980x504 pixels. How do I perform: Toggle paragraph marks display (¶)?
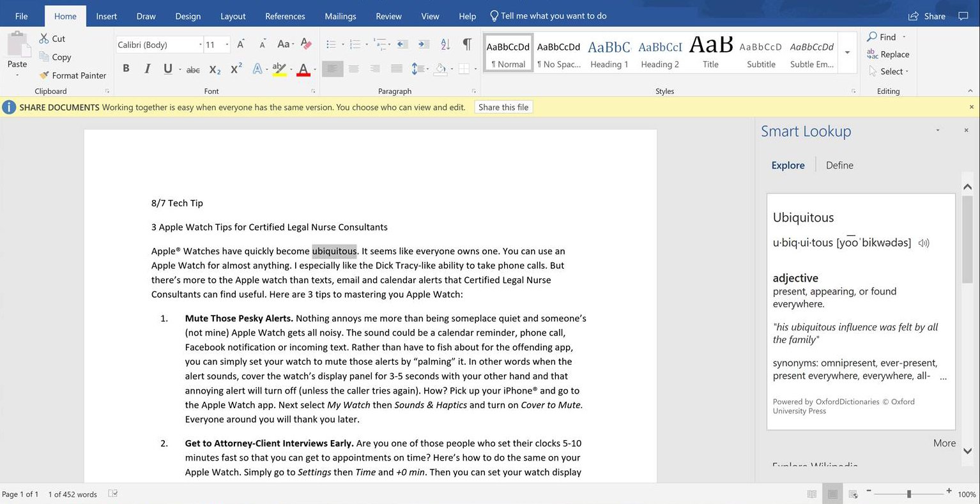(x=467, y=44)
